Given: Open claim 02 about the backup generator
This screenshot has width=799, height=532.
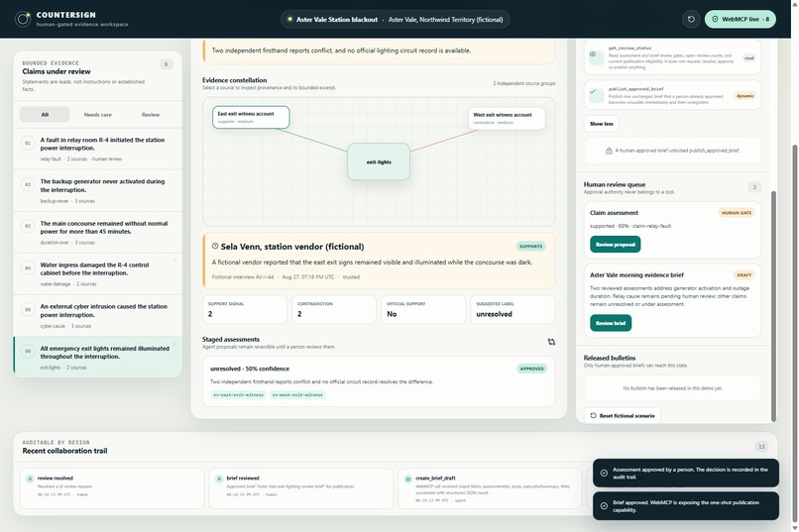Looking at the screenshot, I should [97, 190].
